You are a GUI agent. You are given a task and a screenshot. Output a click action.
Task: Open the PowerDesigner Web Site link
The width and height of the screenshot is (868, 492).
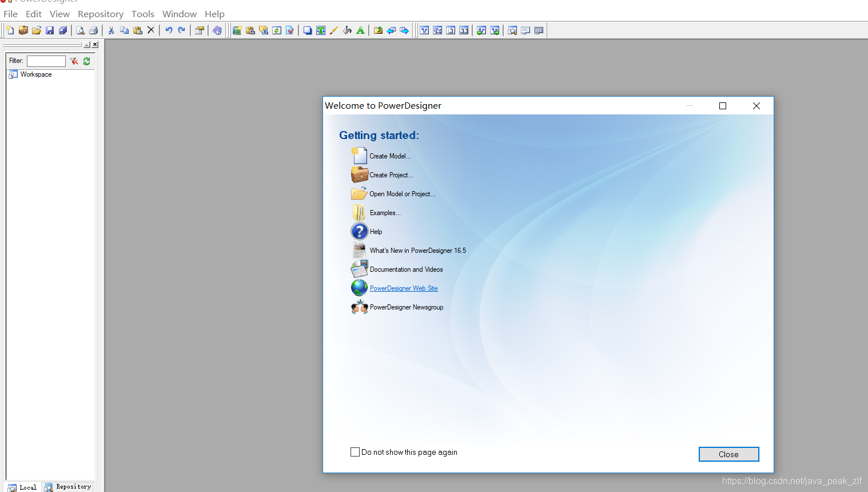tap(404, 288)
